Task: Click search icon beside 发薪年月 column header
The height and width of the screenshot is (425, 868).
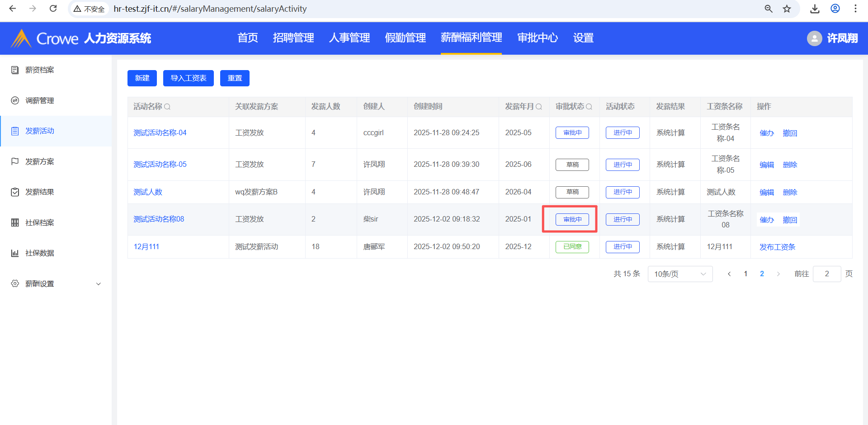Action: (538, 107)
